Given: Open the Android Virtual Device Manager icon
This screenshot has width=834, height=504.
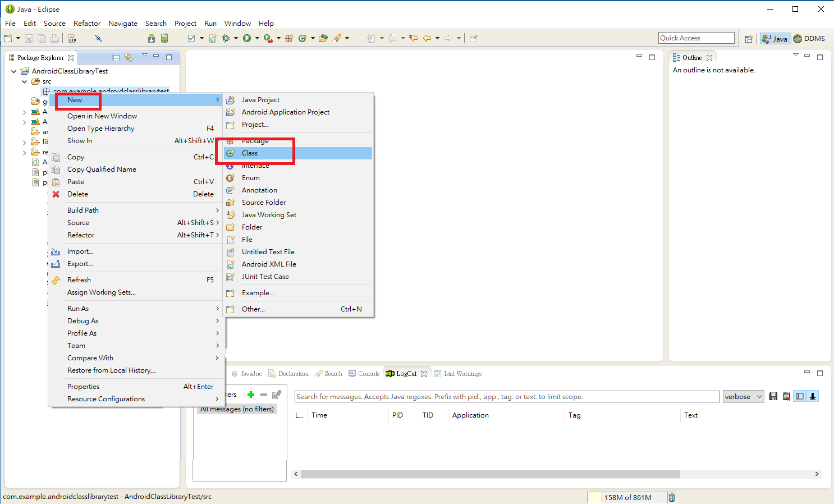Looking at the screenshot, I should point(164,38).
